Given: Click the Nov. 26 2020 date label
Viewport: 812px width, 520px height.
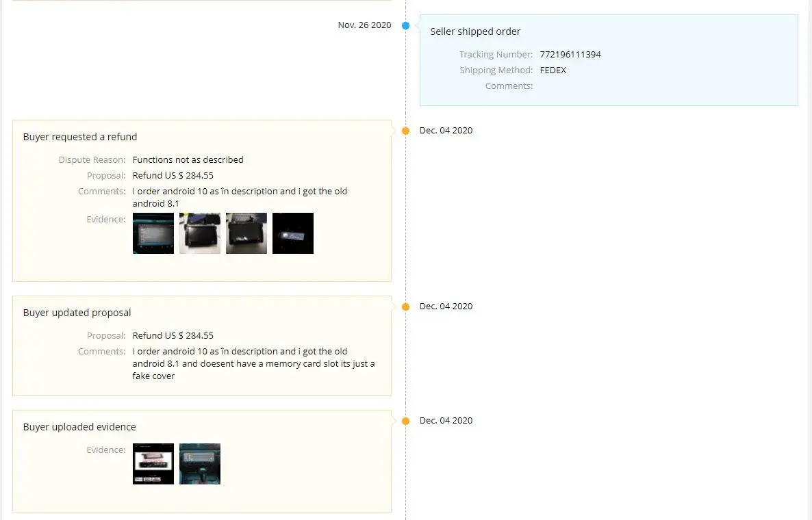Looking at the screenshot, I should 364,25.
